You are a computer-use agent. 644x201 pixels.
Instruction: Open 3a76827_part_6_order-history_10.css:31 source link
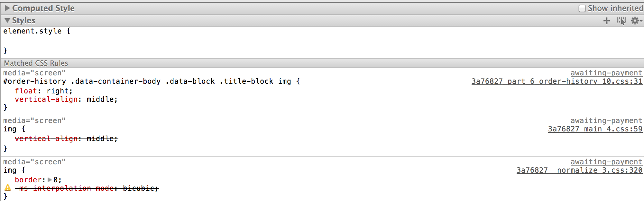(x=557, y=81)
